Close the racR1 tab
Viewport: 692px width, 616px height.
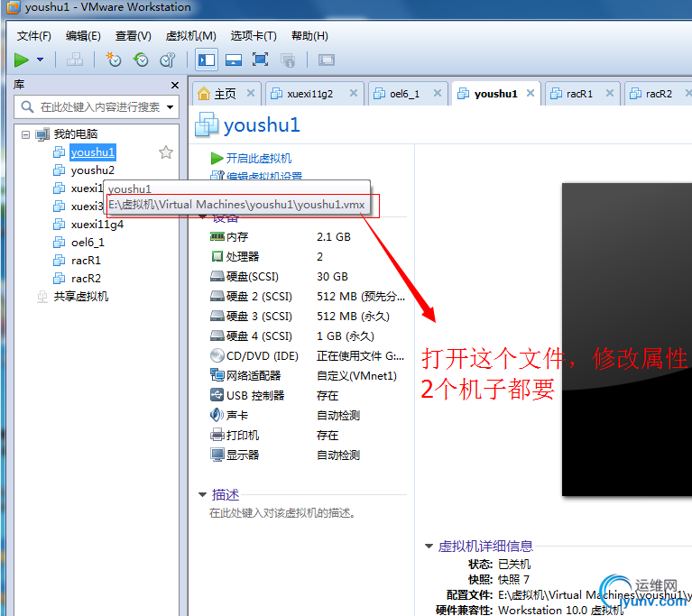pos(610,93)
